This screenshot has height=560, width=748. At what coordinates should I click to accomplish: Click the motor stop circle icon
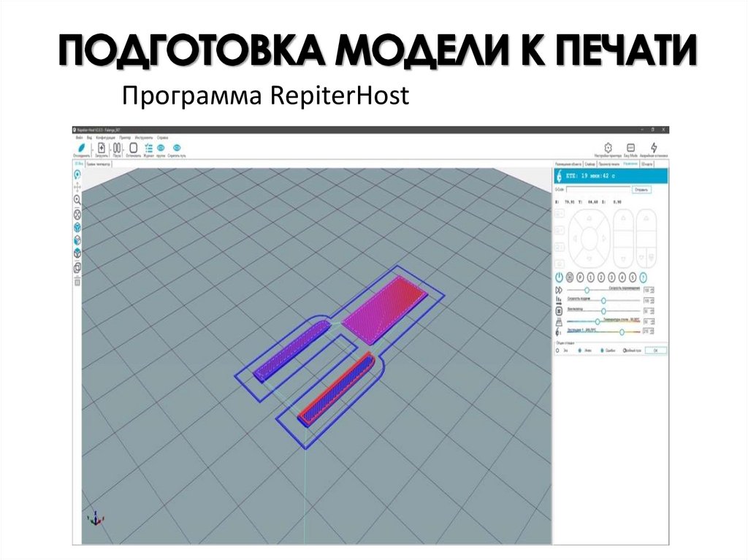570,277
